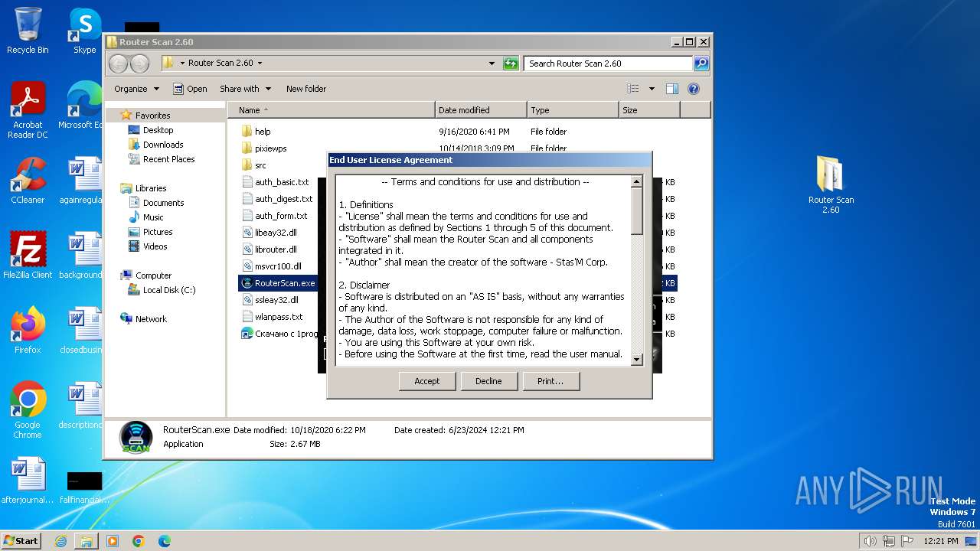This screenshot has height=551, width=980.
Task: Click the Search Router Scan 2.60 field
Action: click(x=608, y=64)
